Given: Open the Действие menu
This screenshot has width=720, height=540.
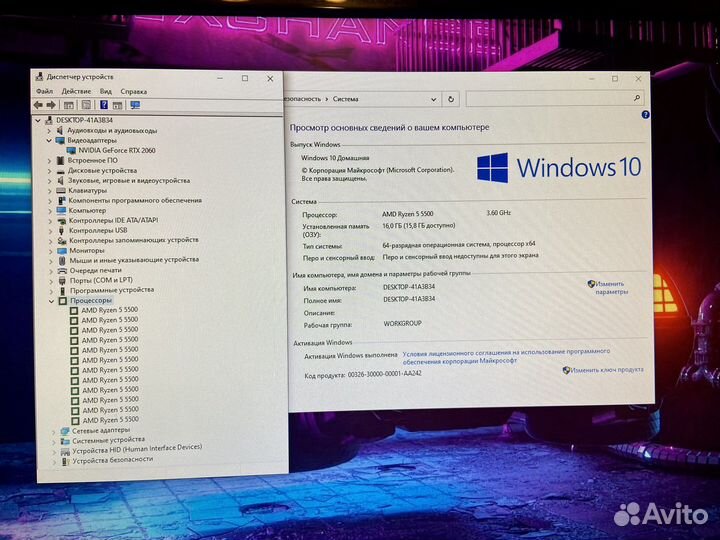Looking at the screenshot, I should pyautogui.click(x=76, y=91).
